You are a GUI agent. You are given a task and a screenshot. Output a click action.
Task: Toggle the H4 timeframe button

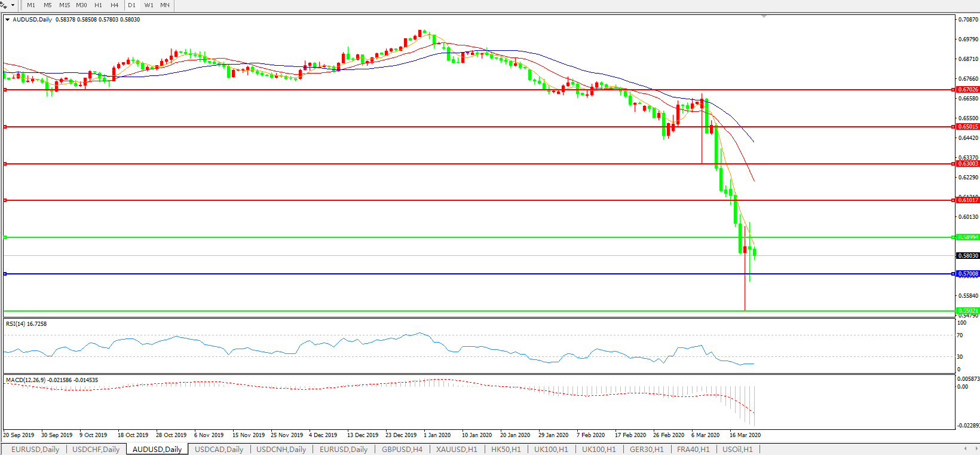point(114,5)
